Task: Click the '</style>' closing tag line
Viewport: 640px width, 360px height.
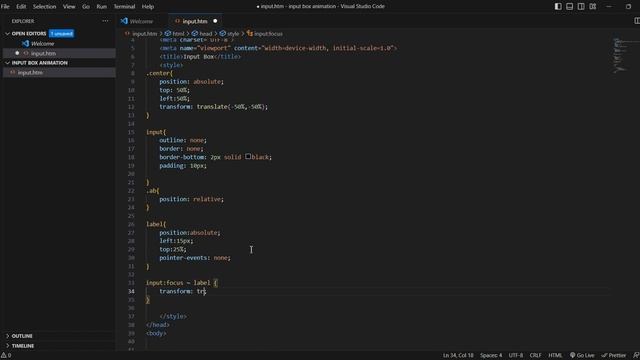Action: point(173,316)
